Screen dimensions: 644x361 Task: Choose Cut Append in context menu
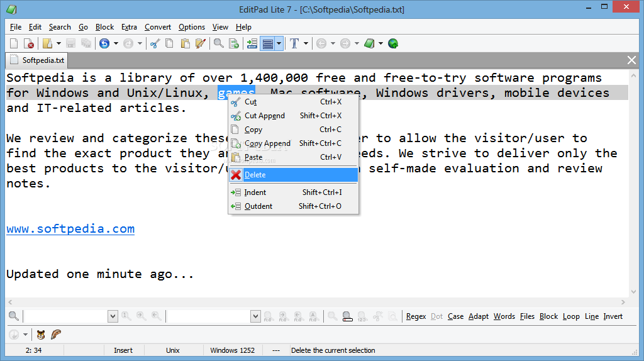(293, 116)
